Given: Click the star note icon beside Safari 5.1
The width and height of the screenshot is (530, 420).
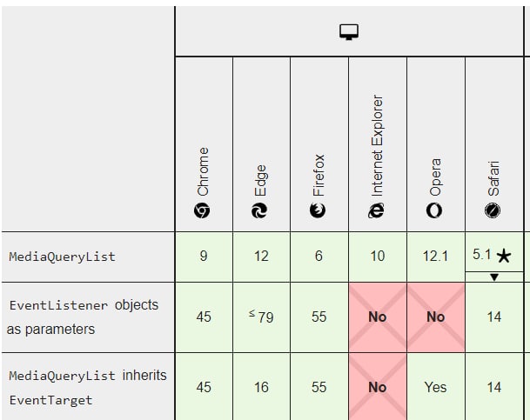Looking at the screenshot, I should click(505, 257).
